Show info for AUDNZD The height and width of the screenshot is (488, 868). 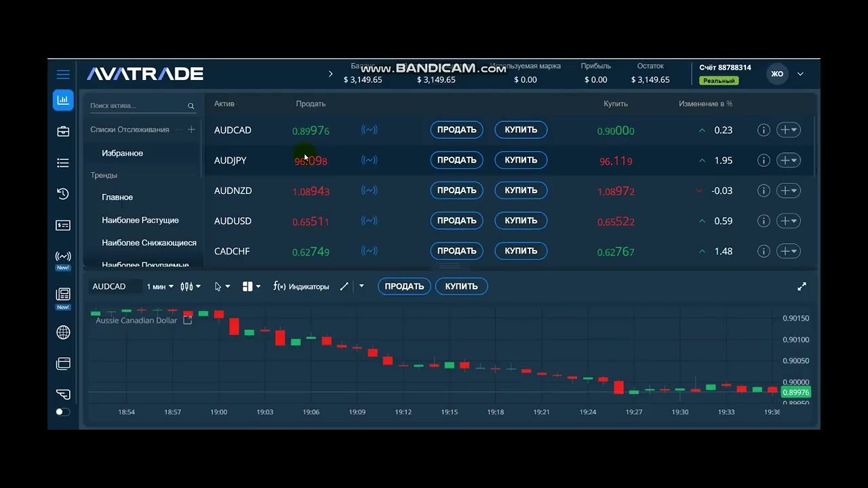(764, 191)
